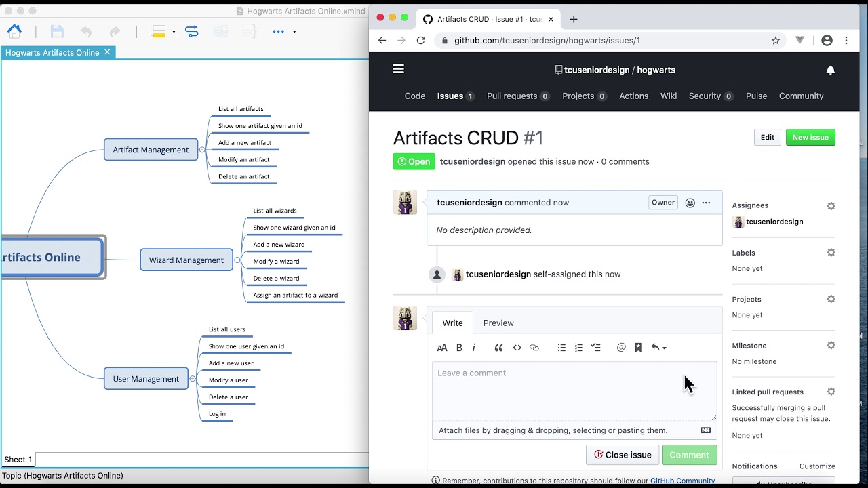Insert code with the code icon
This screenshot has height=488, width=868.
[517, 348]
